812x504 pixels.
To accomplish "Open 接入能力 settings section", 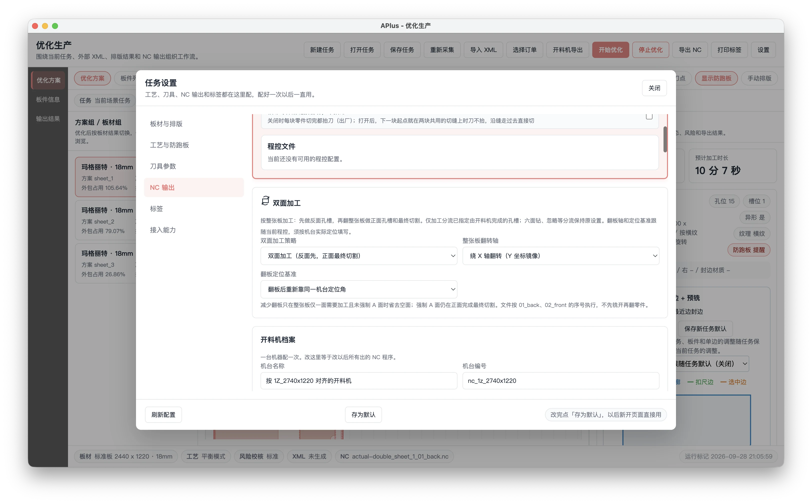I will pyautogui.click(x=194, y=230).
